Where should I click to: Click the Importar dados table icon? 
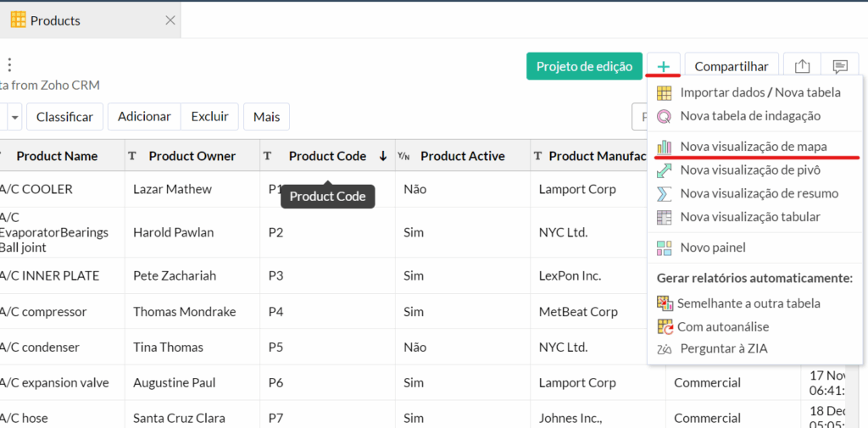pos(664,92)
